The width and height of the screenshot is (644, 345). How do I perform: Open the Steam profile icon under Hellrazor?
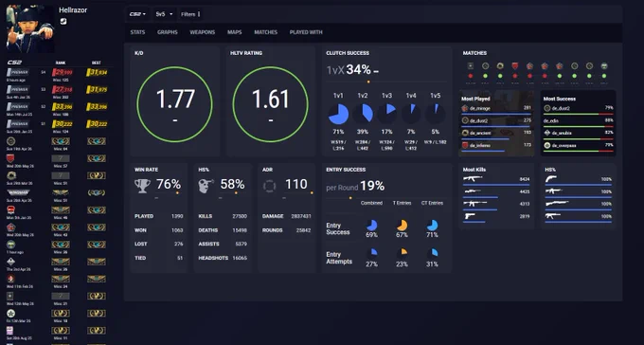coord(63,22)
